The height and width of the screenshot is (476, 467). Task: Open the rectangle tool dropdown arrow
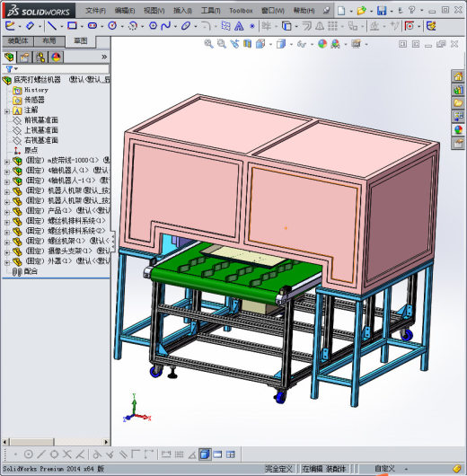[82, 26]
